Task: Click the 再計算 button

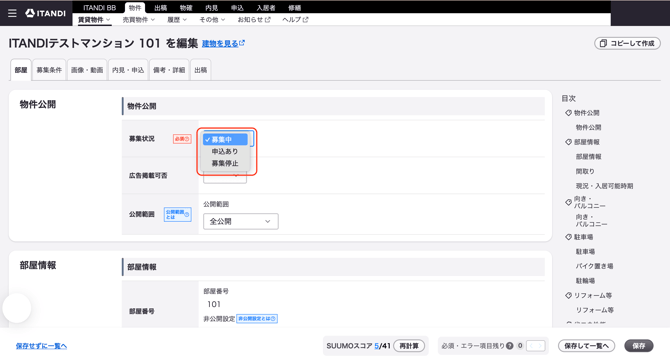Action: [x=409, y=346]
